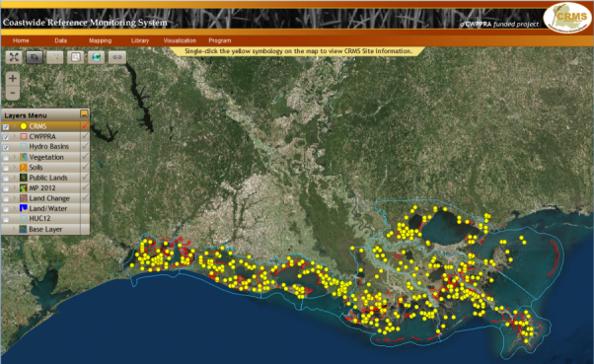Click the gray checkmark on Vegetation row
This screenshot has width=594, height=364.
(x=85, y=156)
